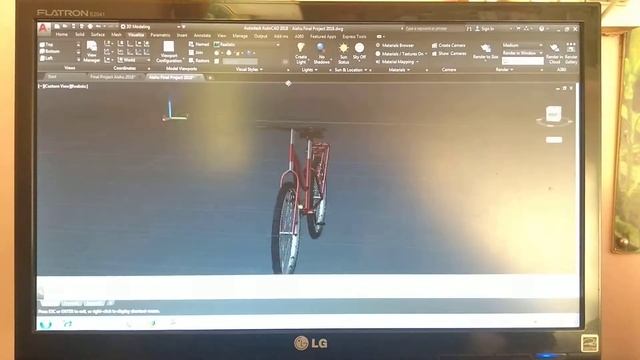
Task: Click the white render size input field
Action: click(523, 61)
